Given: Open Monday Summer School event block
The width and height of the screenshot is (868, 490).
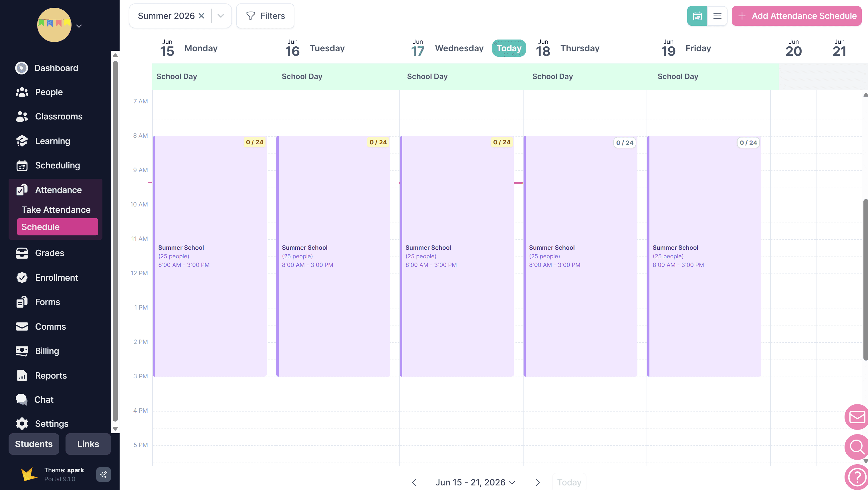Looking at the screenshot, I should (210, 256).
